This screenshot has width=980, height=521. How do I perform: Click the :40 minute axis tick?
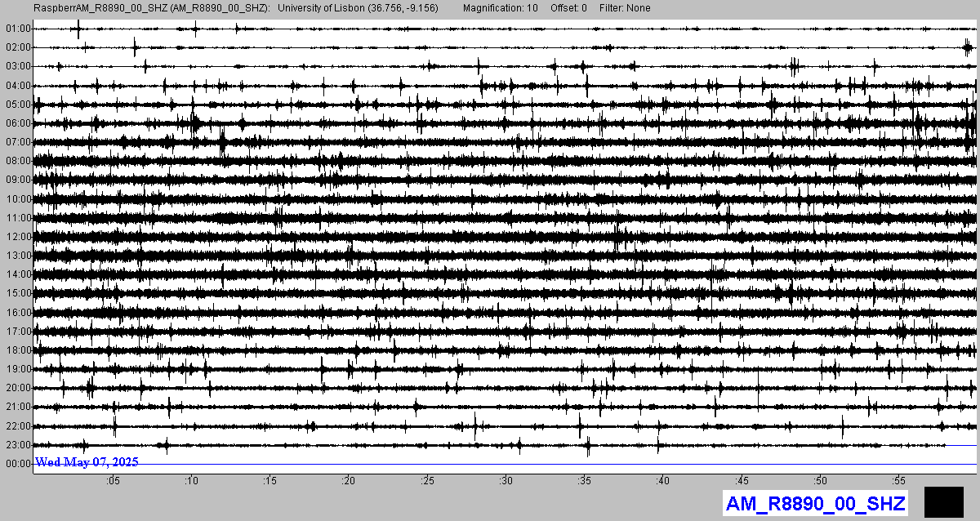[x=663, y=481]
